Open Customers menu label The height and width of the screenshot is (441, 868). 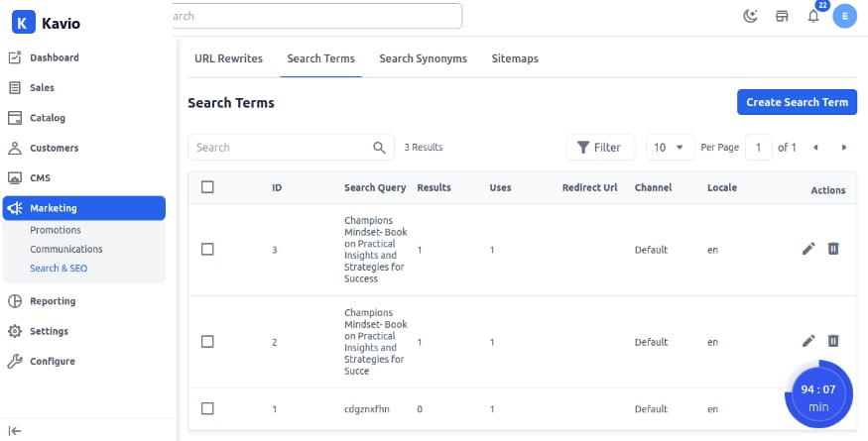(x=55, y=148)
